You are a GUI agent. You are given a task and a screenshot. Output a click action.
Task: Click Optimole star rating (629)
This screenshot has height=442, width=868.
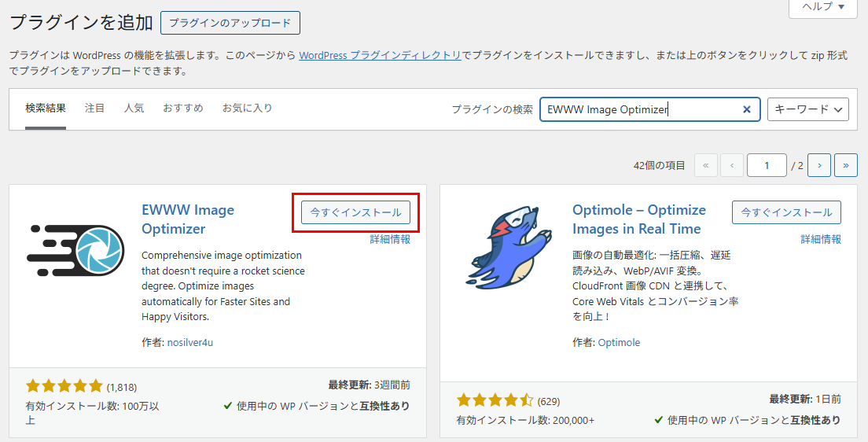click(508, 400)
